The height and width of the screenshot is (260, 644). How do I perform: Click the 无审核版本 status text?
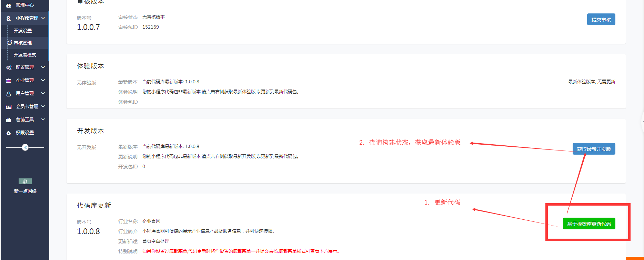(153, 17)
